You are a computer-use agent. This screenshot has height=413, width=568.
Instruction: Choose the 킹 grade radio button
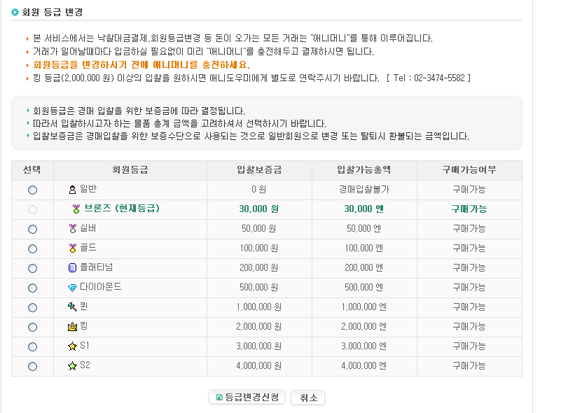pos(33,327)
